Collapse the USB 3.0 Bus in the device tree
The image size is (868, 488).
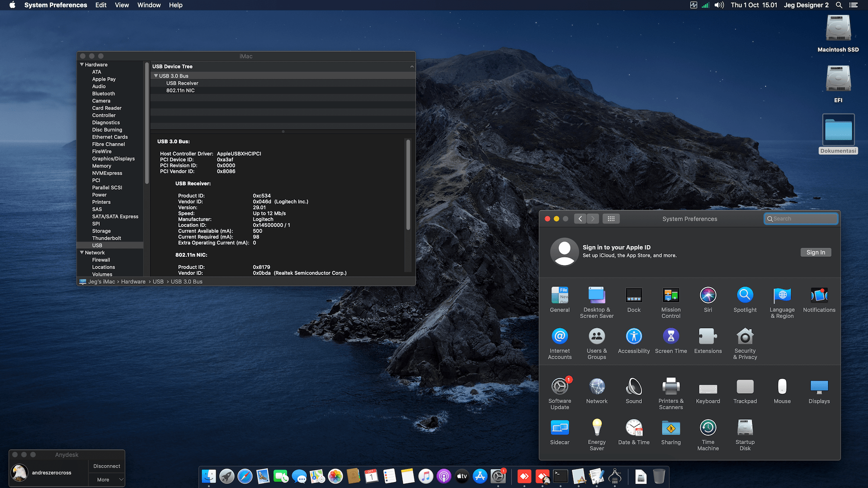[156, 75]
